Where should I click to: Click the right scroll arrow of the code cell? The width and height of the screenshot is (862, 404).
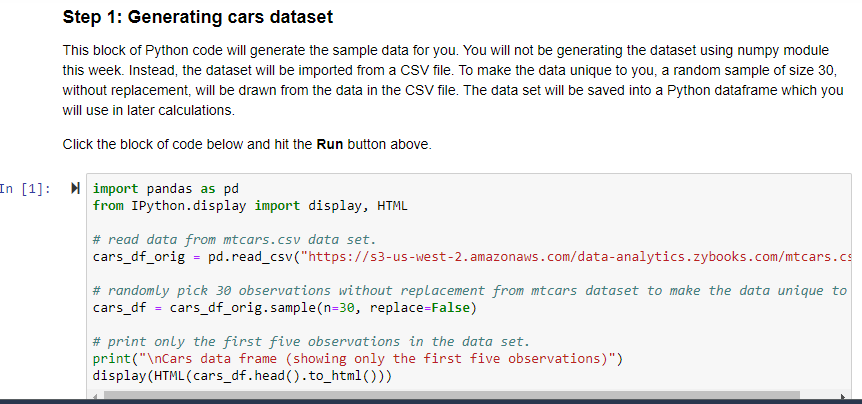pos(843,396)
